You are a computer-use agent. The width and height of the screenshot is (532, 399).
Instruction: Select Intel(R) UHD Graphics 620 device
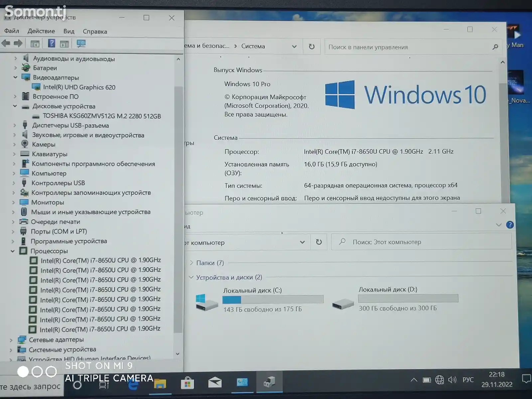tap(79, 87)
